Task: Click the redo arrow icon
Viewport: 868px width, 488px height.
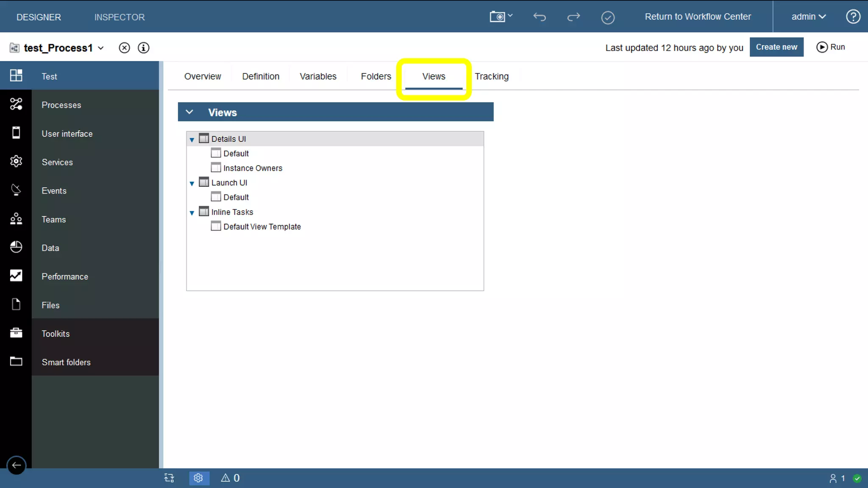Action: pyautogui.click(x=573, y=17)
